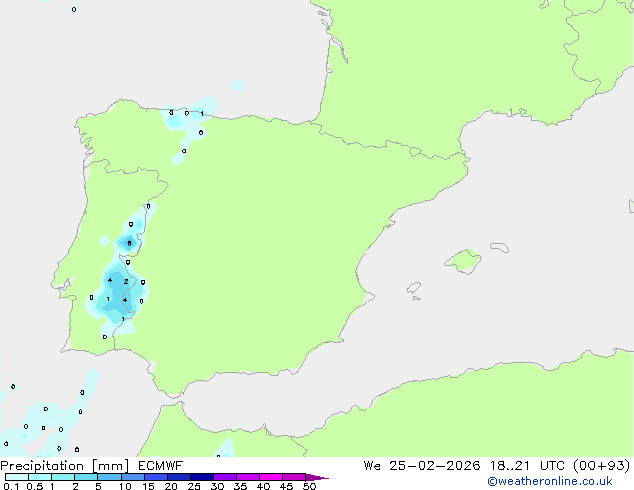This screenshot has width=634, height=490.
Task: Click the legend label "25"
Action: tap(194, 486)
